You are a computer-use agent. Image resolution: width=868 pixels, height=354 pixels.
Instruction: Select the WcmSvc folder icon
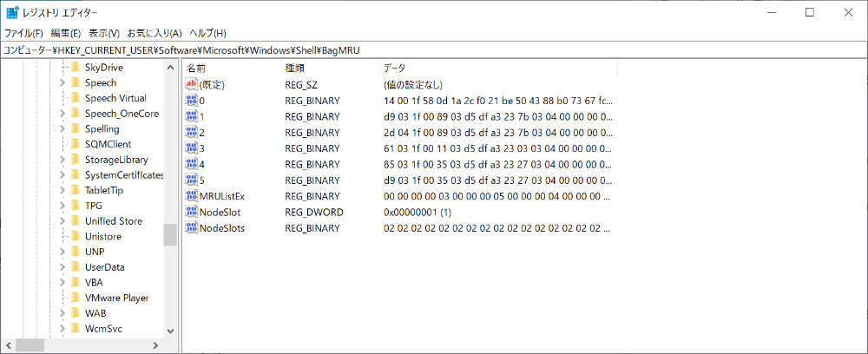[x=76, y=329]
